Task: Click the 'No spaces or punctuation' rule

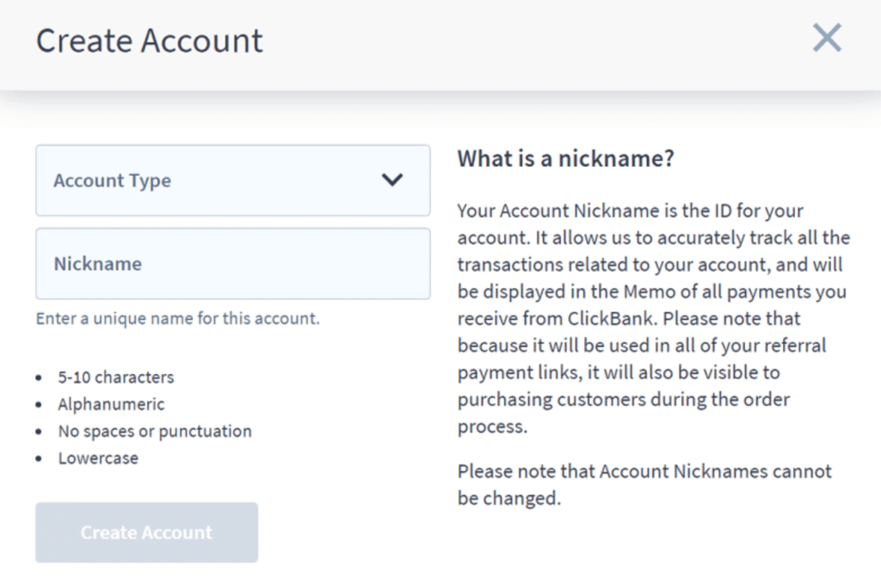Action: tap(155, 431)
